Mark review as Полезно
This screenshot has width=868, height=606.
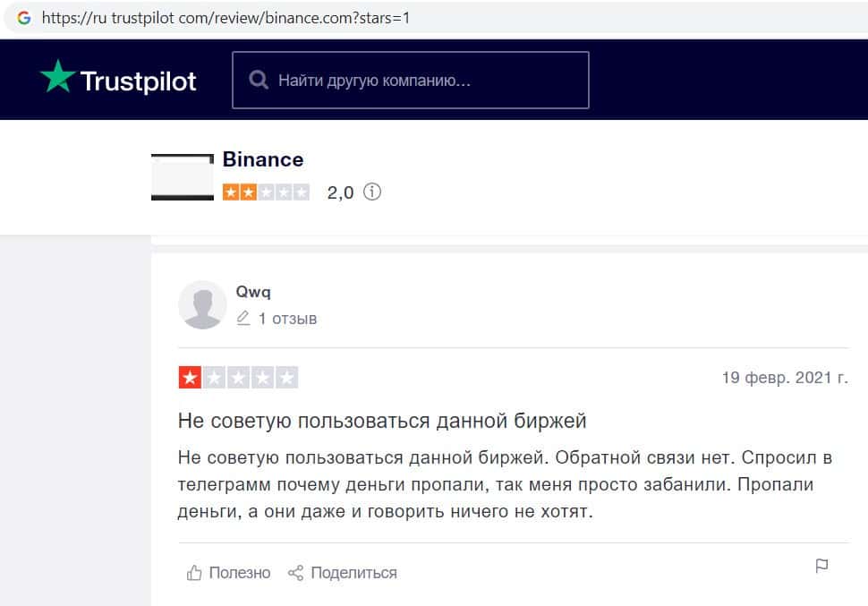click(239, 572)
